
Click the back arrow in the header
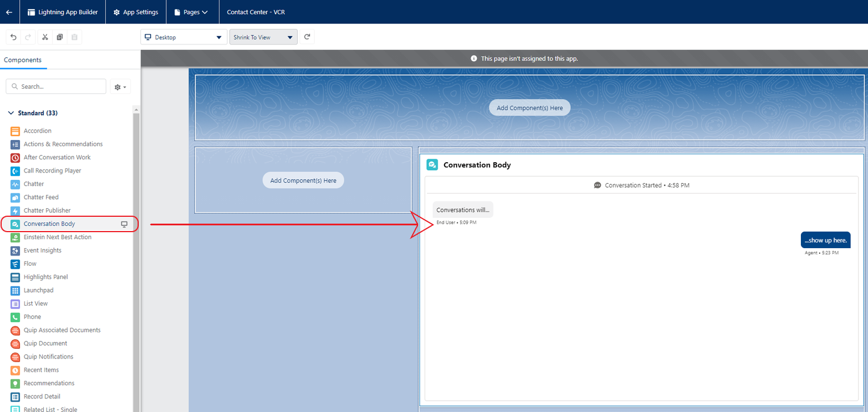pyautogui.click(x=9, y=12)
